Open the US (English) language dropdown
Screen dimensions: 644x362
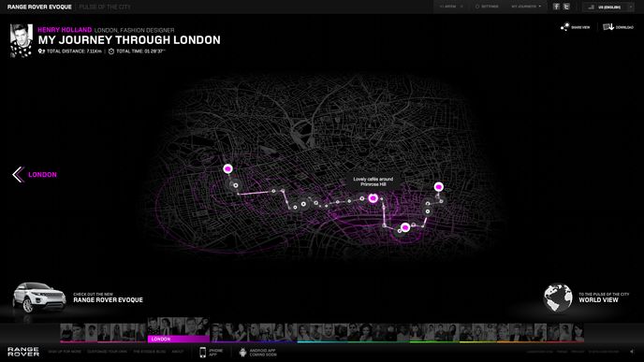pos(608,7)
